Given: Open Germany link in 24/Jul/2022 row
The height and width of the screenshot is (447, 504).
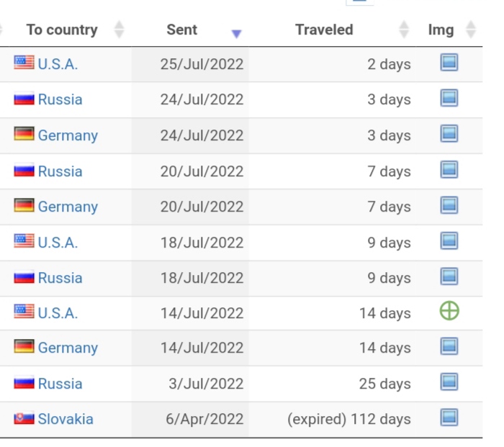Looking at the screenshot, I should point(68,135).
